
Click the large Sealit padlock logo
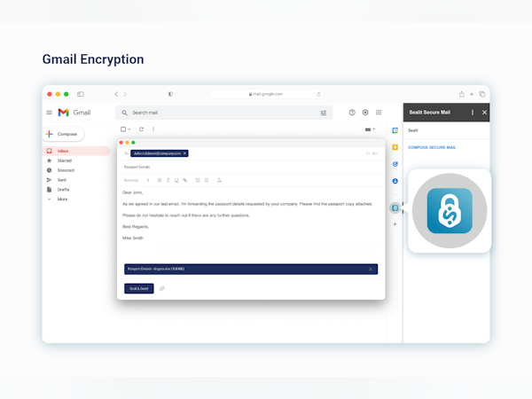click(450, 211)
